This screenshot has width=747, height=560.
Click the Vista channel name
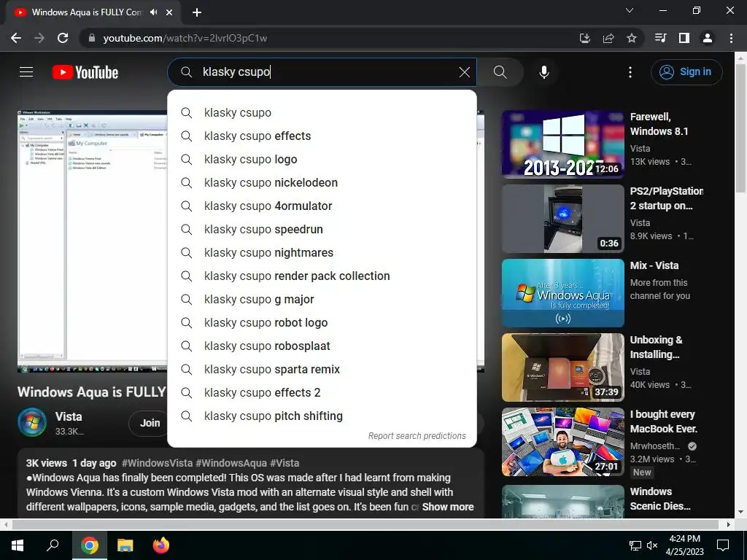click(69, 416)
